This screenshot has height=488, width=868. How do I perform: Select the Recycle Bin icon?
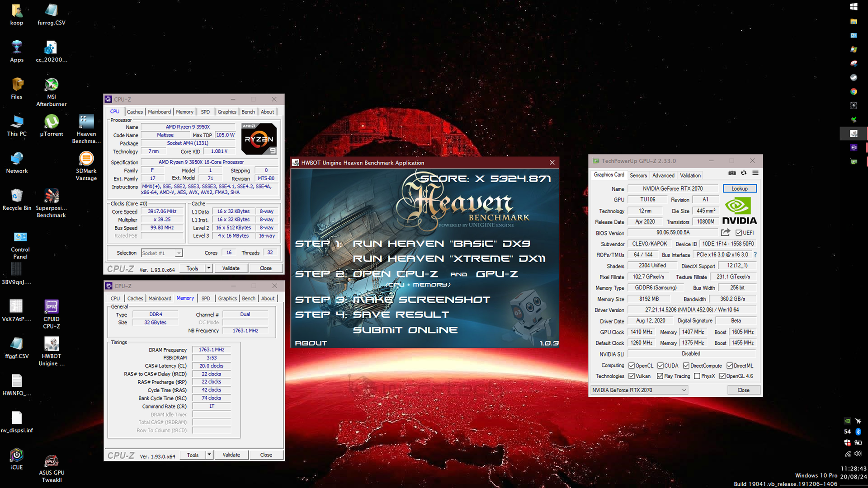[x=17, y=199]
